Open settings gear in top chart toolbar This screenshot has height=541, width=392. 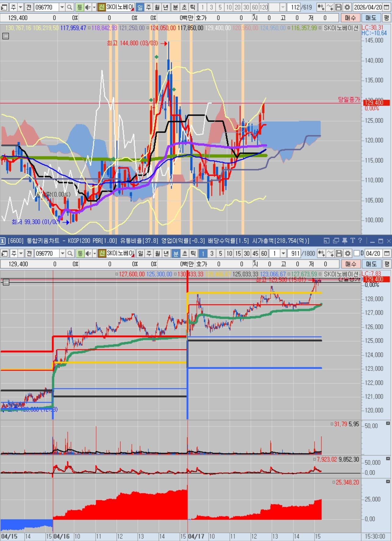point(347,7)
